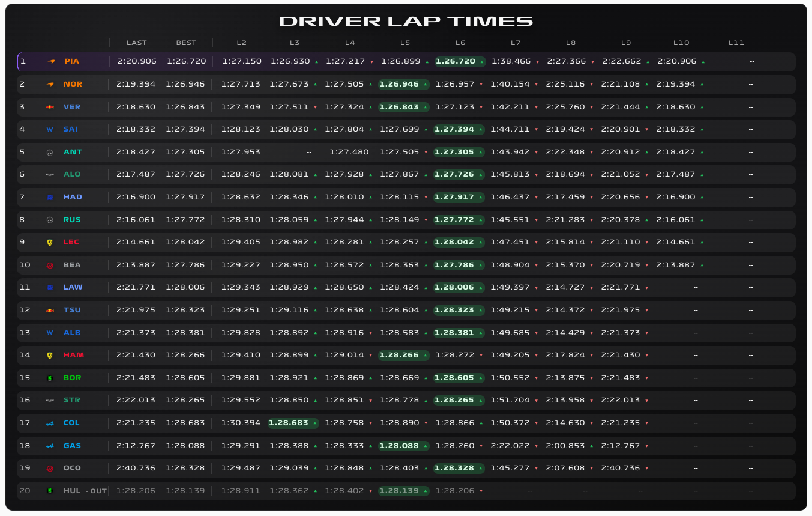Click OCO's 2:40.736 time in the L9 column
This screenshot has width=812, height=516.
[x=622, y=469]
